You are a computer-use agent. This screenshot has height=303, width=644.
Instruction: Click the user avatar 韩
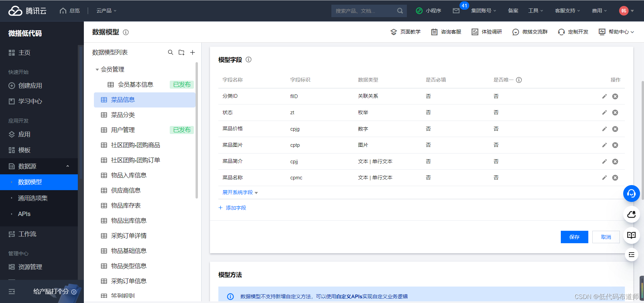point(624,11)
